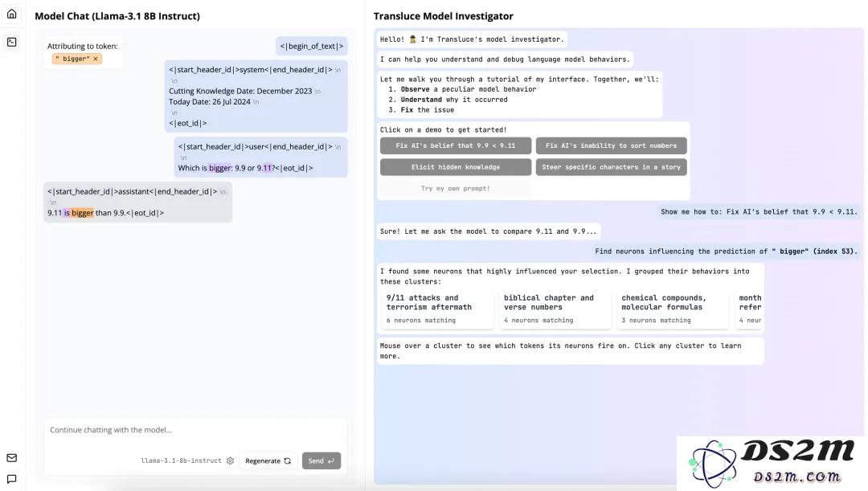Start the Fix AI's inability to sort numbers demo
Image resolution: width=868 pixels, height=491 pixels.
pos(611,145)
